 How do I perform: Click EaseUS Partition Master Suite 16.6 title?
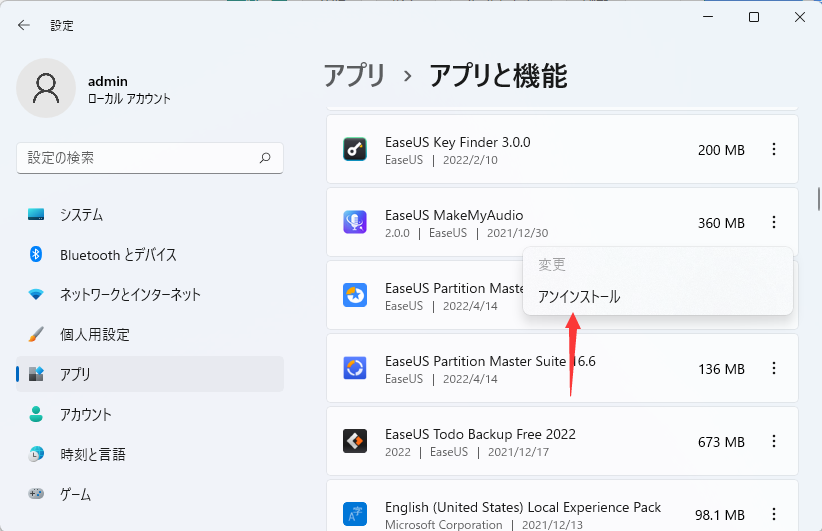490,361
